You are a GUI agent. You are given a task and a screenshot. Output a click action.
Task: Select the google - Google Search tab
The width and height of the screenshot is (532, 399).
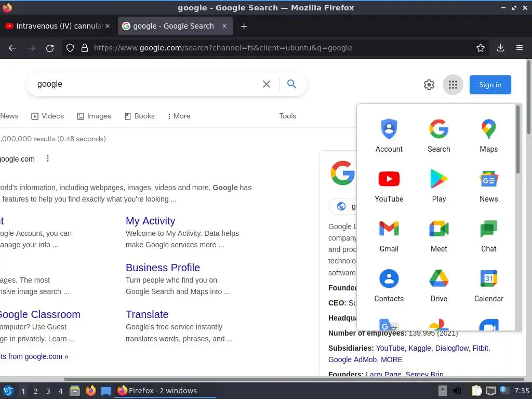pos(175,26)
